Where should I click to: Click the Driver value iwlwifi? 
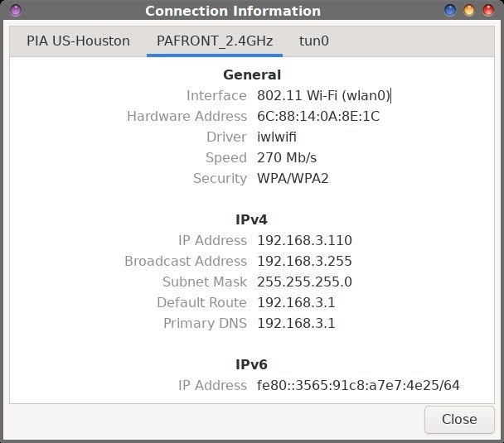276,137
